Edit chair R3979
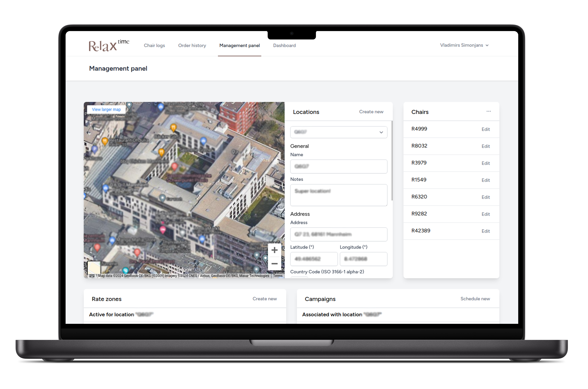 (x=486, y=163)
